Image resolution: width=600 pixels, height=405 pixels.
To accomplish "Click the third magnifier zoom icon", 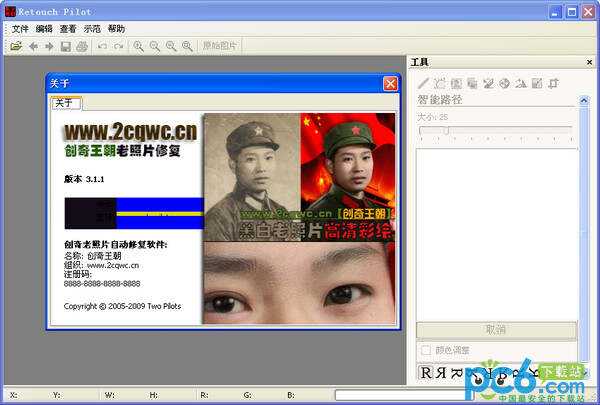I will (x=171, y=46).
